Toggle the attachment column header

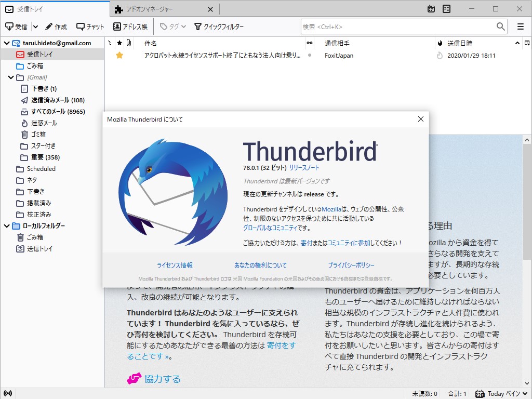pyautogui.click(x=128, y=43)
